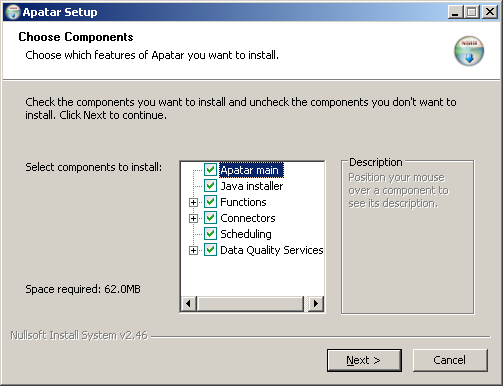This screenshot has height=386, width=503.
Task: Click the horizontal scrollbar right arrow
Action: pos(316,304)
